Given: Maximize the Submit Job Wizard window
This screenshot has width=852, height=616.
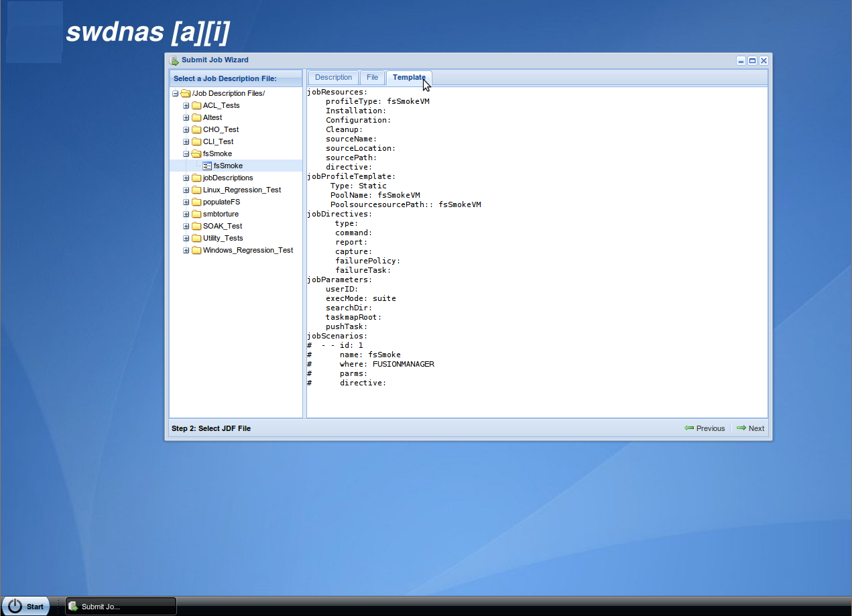Looking at the screenshot, I should (752, 60).
